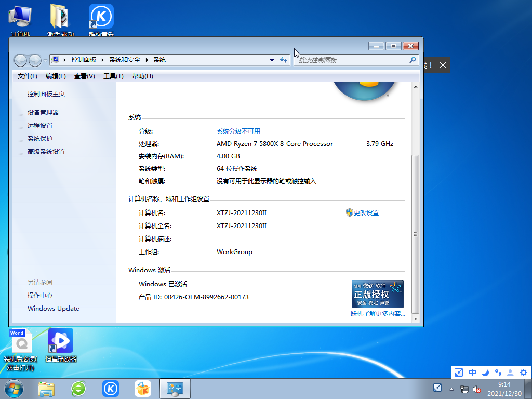Unmute the speaker icon in system tray
The width and height of the screenshot is (532, 399).
476,390
